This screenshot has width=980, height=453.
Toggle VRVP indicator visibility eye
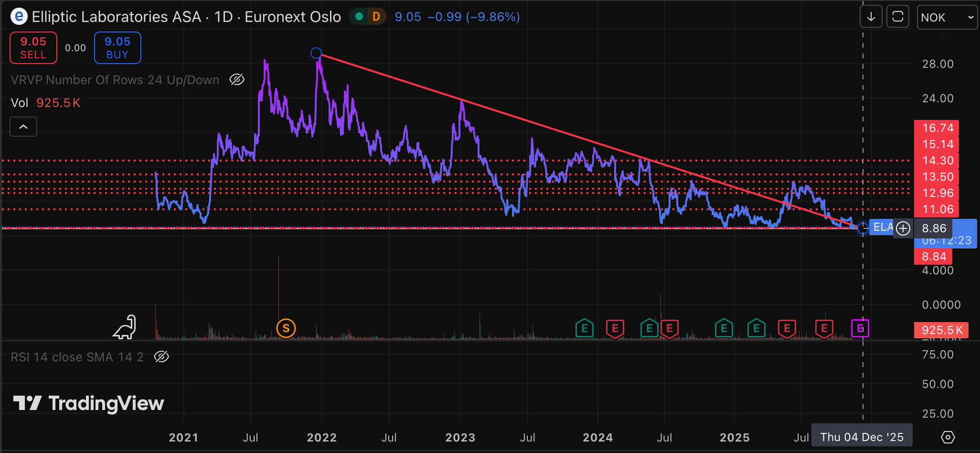237,80
